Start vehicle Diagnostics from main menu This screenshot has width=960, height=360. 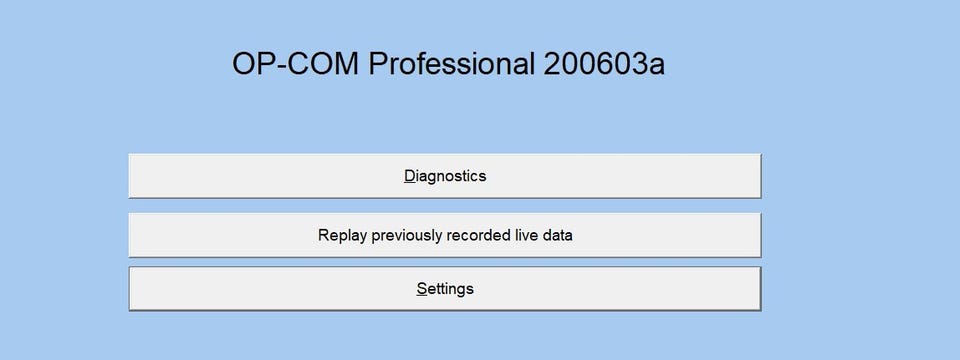tap(444, 176)
